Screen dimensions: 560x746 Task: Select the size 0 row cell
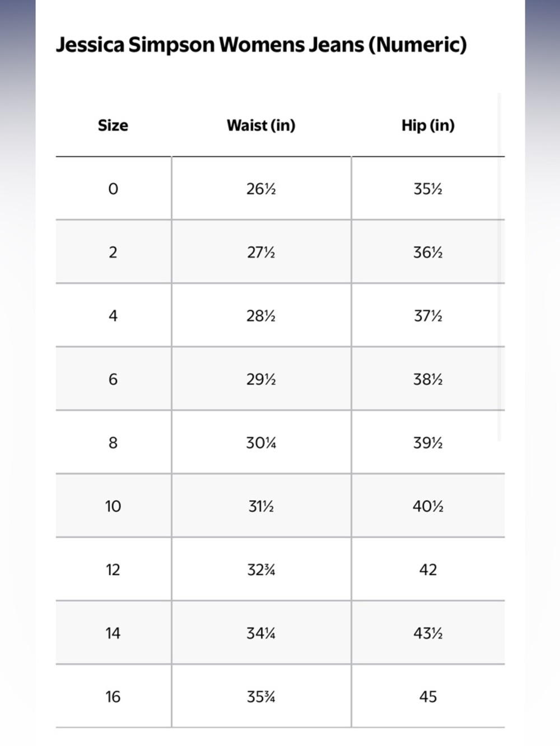click(113, 189)
